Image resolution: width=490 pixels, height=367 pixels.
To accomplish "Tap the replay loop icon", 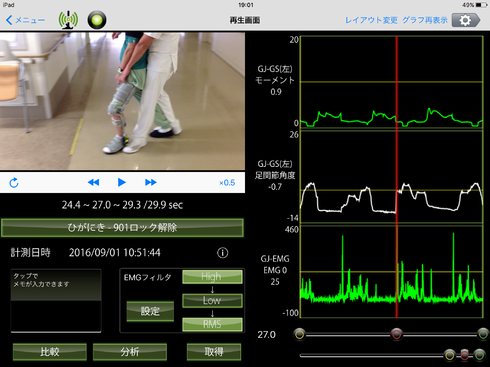I will click(x=14, y=183).
